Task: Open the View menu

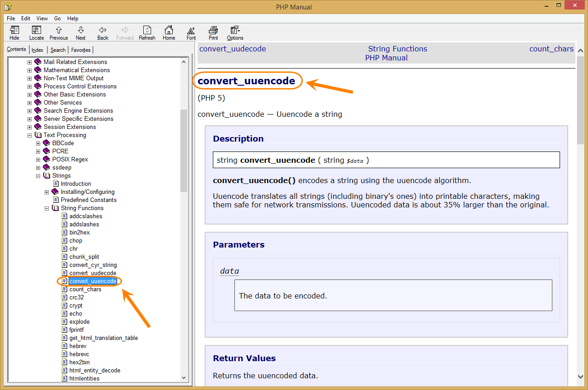Action: 42,18
